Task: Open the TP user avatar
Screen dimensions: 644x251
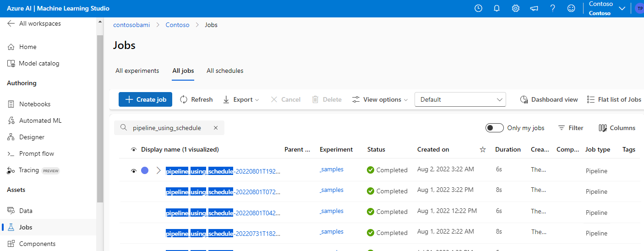Action: [640, 8]
